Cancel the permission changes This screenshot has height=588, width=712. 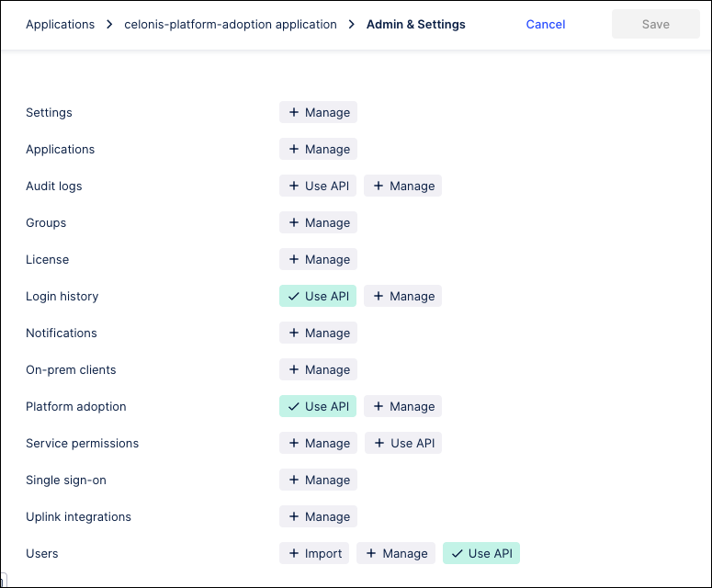546,25
